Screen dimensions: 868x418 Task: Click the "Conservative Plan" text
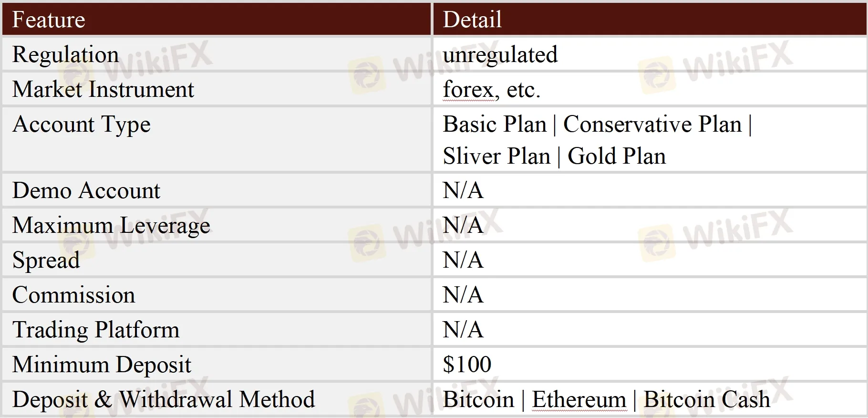click(652, 125)
